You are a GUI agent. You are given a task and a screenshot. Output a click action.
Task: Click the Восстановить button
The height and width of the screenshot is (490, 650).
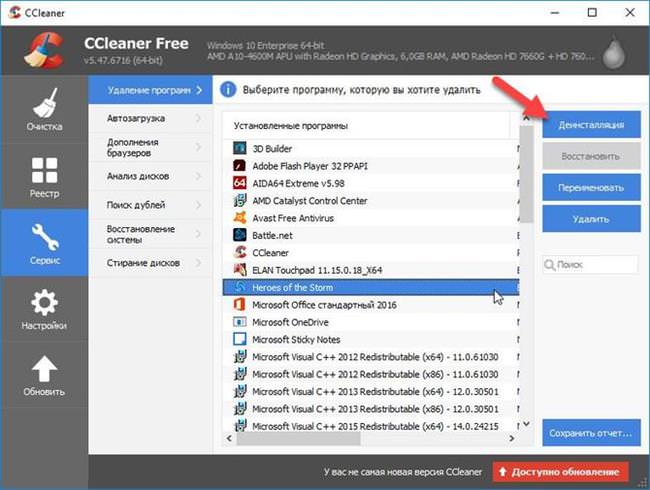tap(592, 156)
